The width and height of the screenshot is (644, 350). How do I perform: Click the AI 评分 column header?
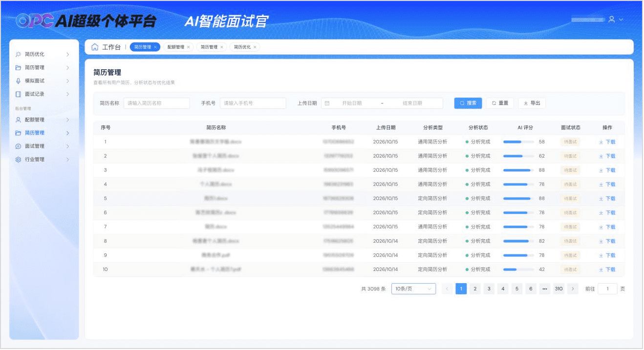(x=525, y=127)
